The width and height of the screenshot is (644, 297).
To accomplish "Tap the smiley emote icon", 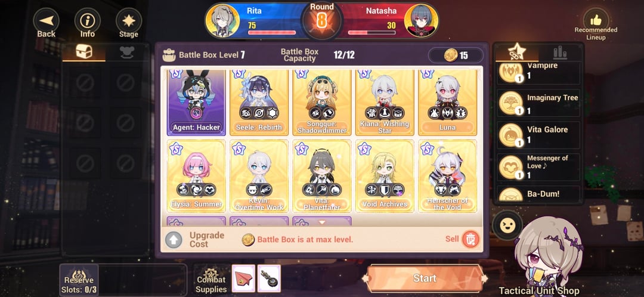I will coord(507,225).
